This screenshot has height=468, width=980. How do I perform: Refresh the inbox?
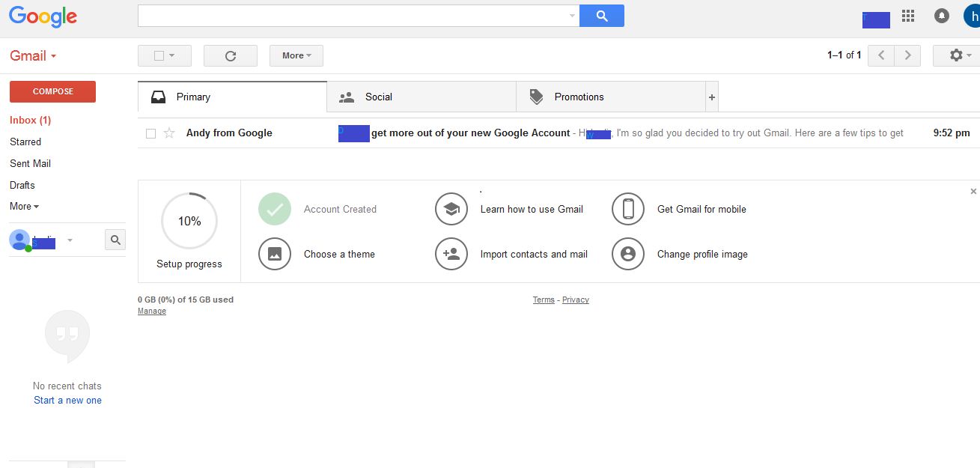231,55
